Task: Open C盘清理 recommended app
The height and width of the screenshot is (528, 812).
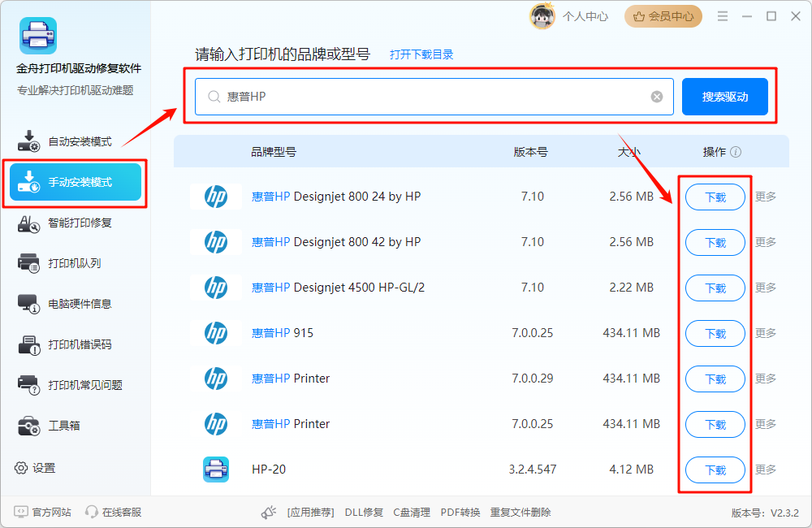Action: pos(412,513)
